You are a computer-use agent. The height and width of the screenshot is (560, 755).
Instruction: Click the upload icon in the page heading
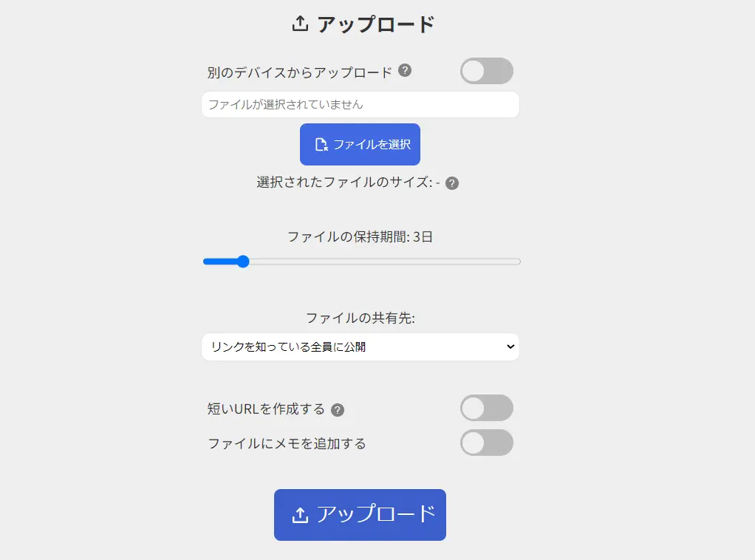click(298, 23)
